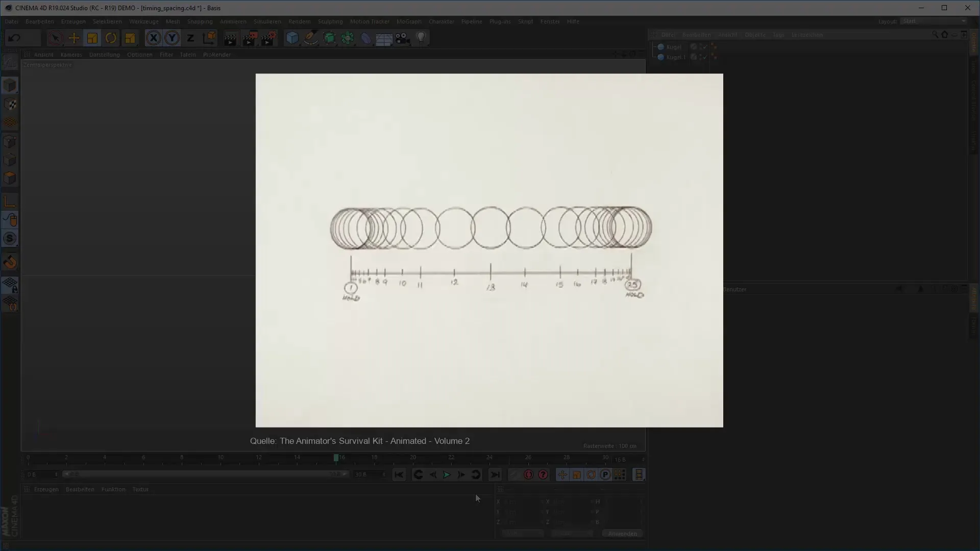Viewport: 980px width, 551px height.
Task: Go to previous keyframe
Action: coord(418,475)
